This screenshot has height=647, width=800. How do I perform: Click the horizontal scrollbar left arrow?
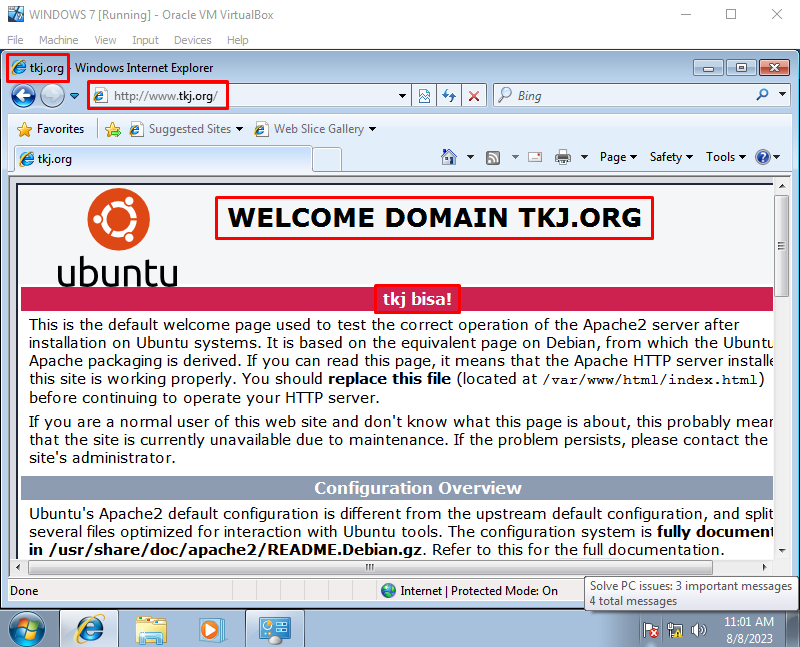(x=18, y=567)
